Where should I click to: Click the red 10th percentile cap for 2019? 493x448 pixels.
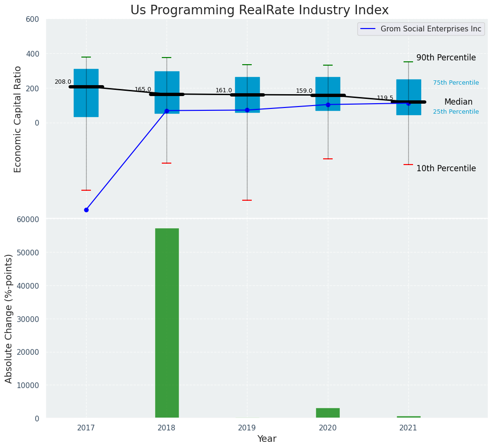[247, 200]
